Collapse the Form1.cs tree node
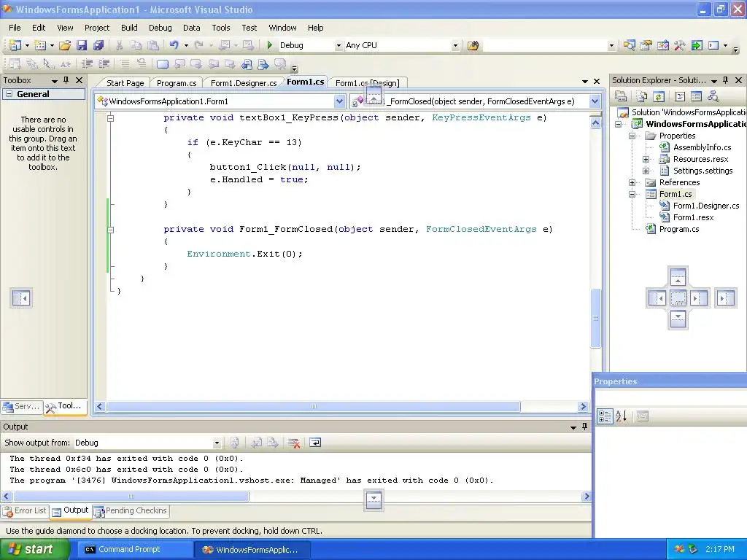747x560 pixels. pos(632,194)
